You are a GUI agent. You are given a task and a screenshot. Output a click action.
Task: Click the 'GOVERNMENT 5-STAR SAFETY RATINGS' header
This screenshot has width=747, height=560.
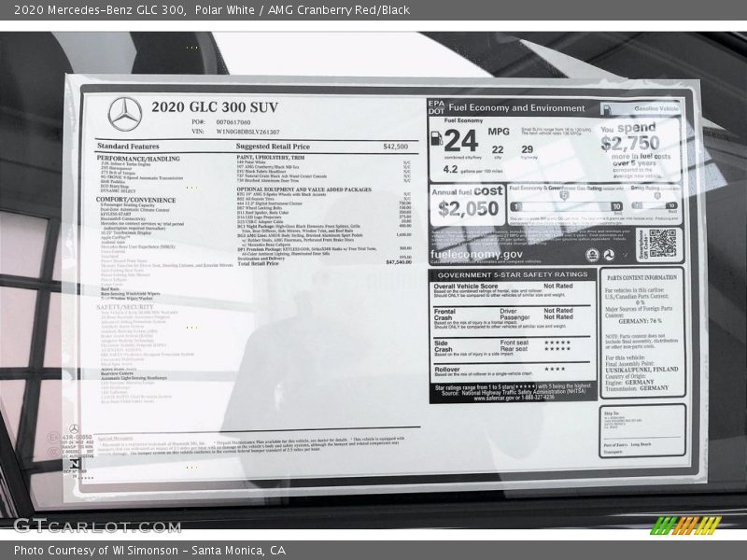(x=513, y=274)
